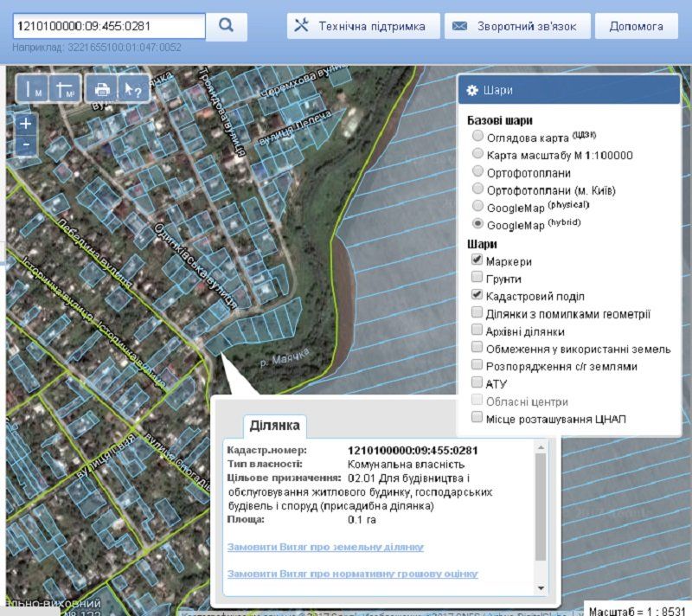Click the Зворотний зв'язок button
The width and height of the screenshot is (692, 616).
(517, 26)
